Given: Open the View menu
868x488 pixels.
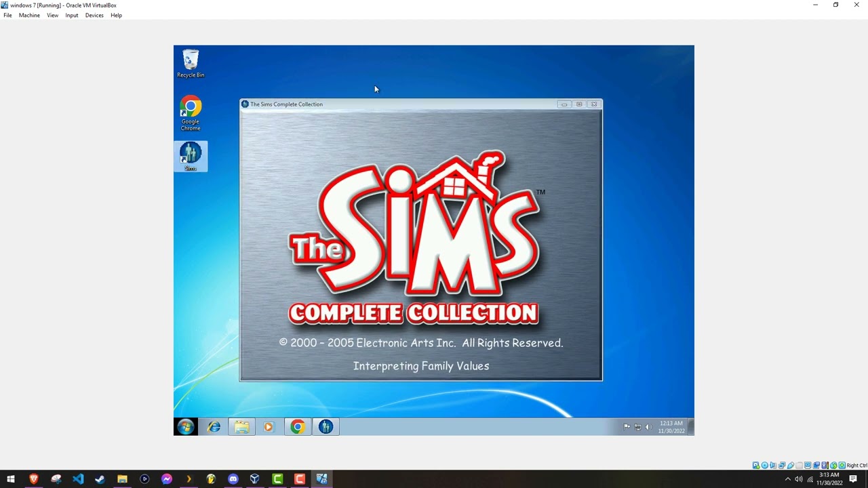Looking at the screenshot, I should (52, 15).
